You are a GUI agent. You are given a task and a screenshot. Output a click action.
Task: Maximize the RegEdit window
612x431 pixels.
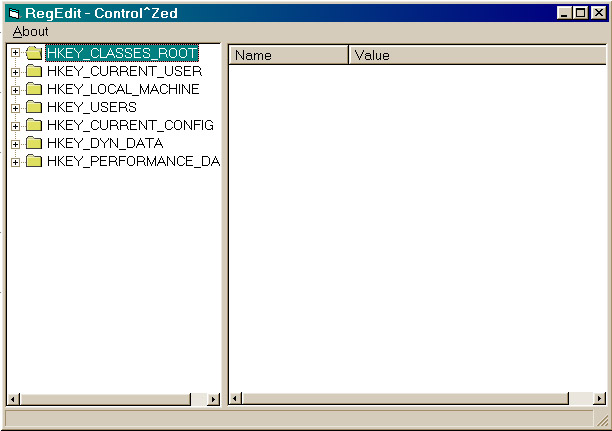tap(580, 13)
